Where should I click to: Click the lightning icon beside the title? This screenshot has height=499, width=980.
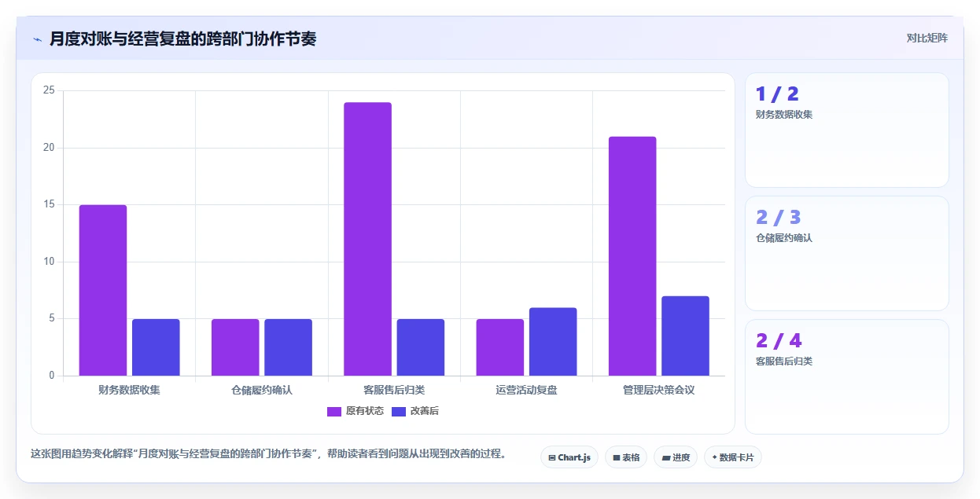(x=37, y=39)
